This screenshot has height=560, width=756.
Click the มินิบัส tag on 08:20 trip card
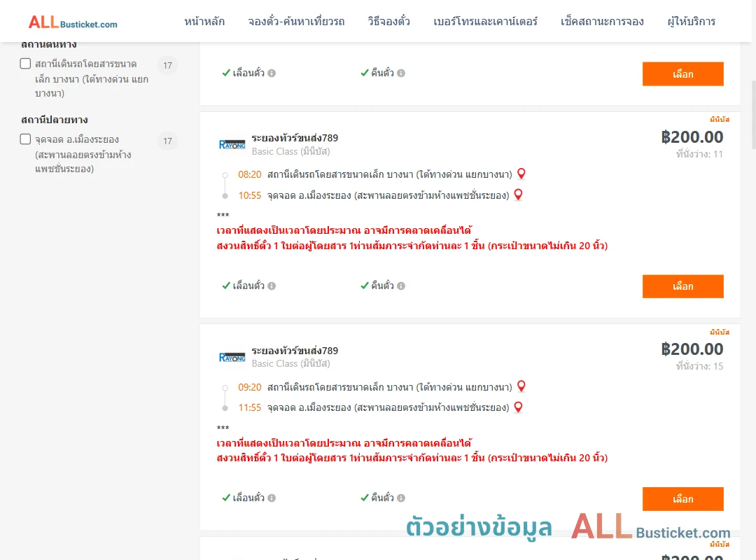pyautogui.click(x=720, y=120)
